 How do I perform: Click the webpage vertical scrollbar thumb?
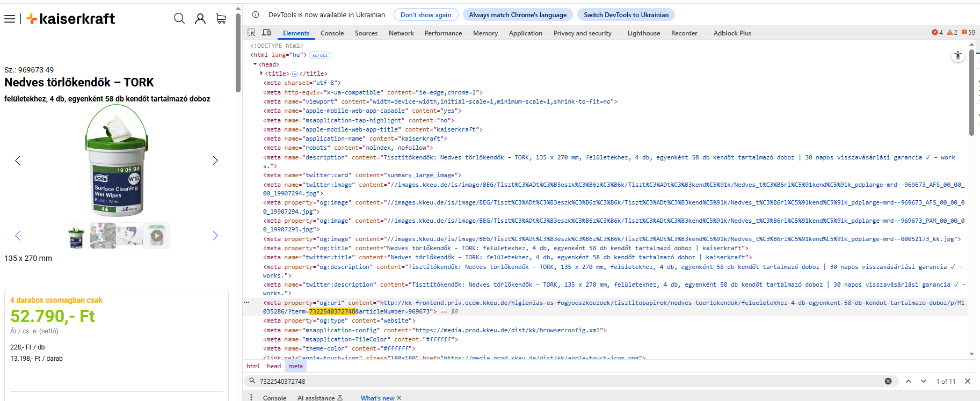coord(238,53)
